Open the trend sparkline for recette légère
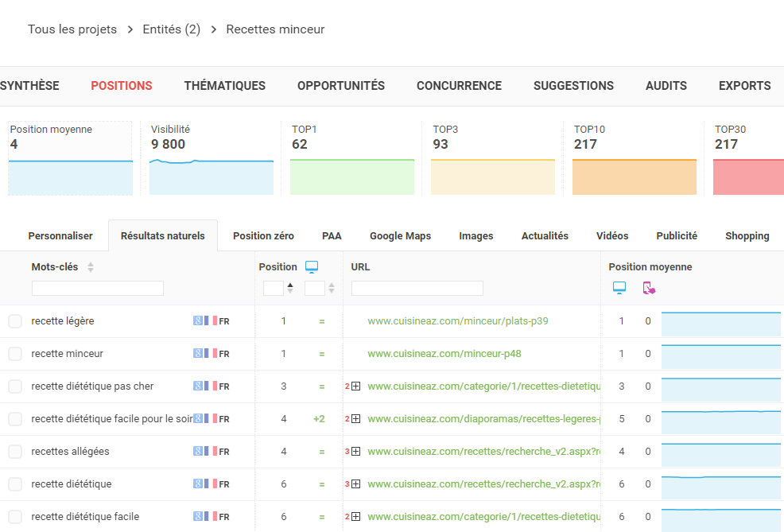Screen dimensions: 784x532 pyautogui.click(x=721, y=324)
